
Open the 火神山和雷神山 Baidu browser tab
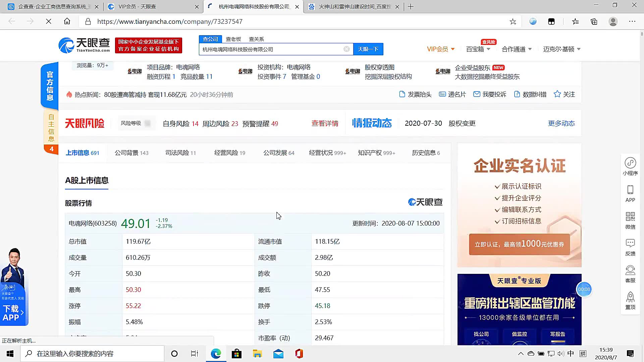pos(354,7)
